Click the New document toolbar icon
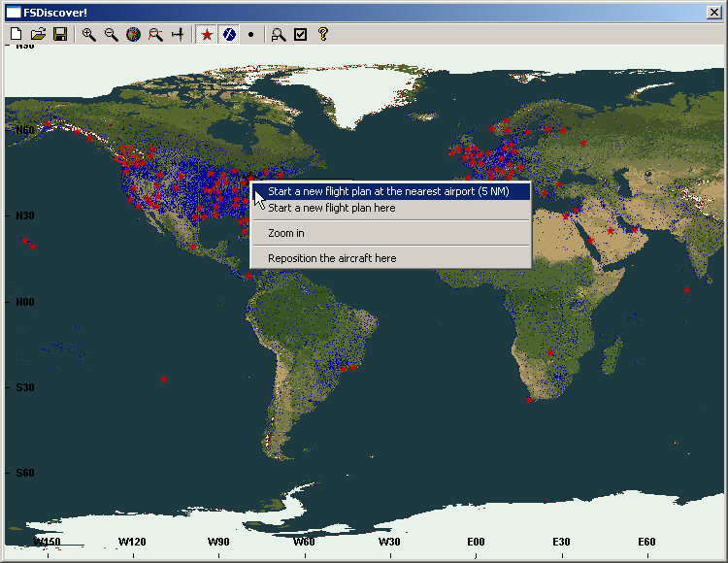This screenshot has width=728, height=563. [17, 34]
